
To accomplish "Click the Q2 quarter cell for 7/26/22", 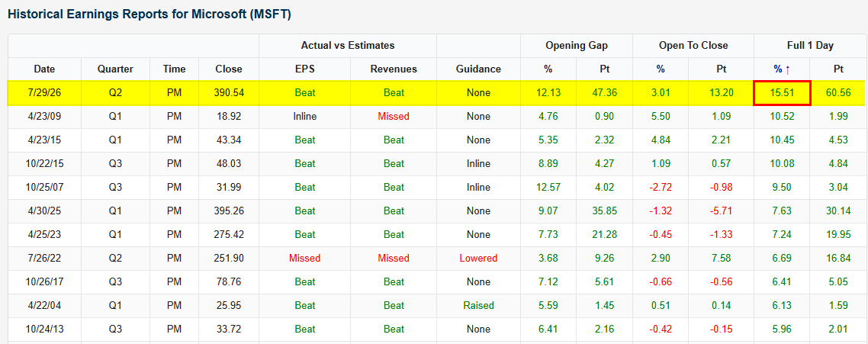I will pyautogui.click(x=115, y=258).
